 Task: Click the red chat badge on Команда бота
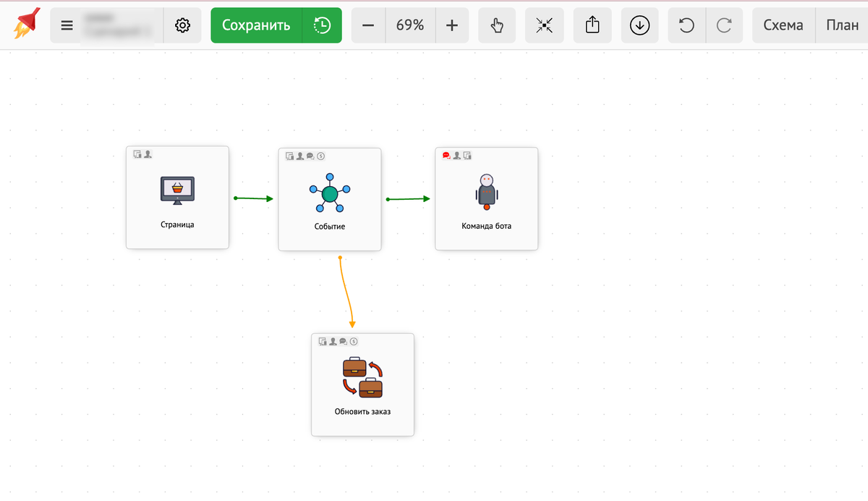point(446,155)
